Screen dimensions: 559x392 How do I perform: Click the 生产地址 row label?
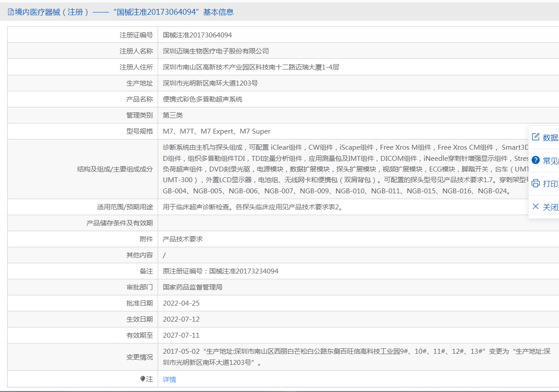click(x=139, y=83)
